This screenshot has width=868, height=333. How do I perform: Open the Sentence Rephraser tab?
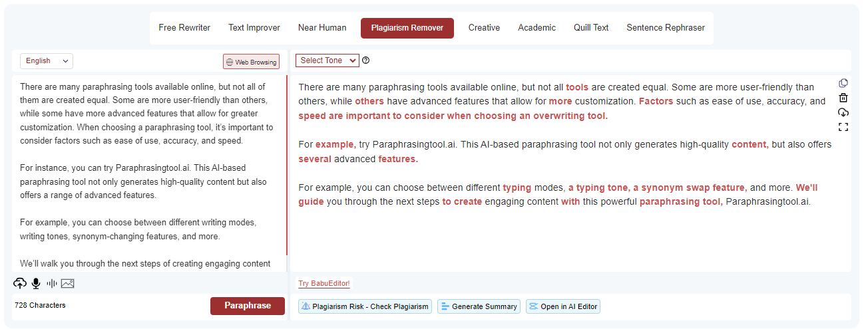coord(665,28)
